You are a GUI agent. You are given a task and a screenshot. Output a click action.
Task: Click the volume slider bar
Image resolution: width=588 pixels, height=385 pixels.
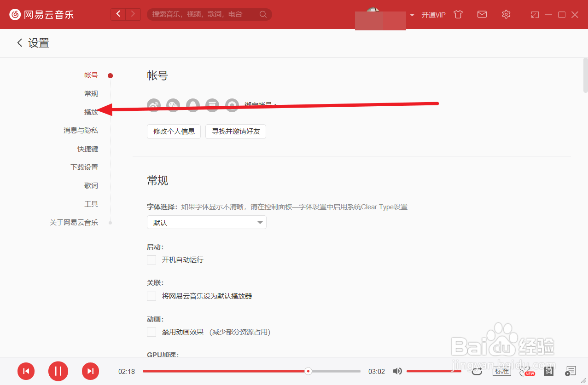pyautogui.click(x=434, y=371)
